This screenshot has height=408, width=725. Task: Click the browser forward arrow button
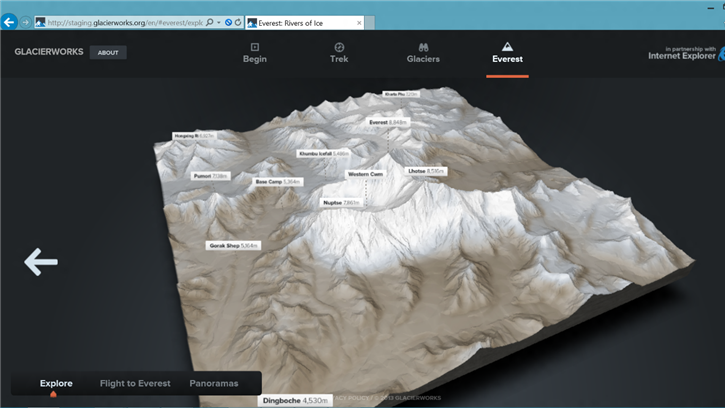click(26, 21)
